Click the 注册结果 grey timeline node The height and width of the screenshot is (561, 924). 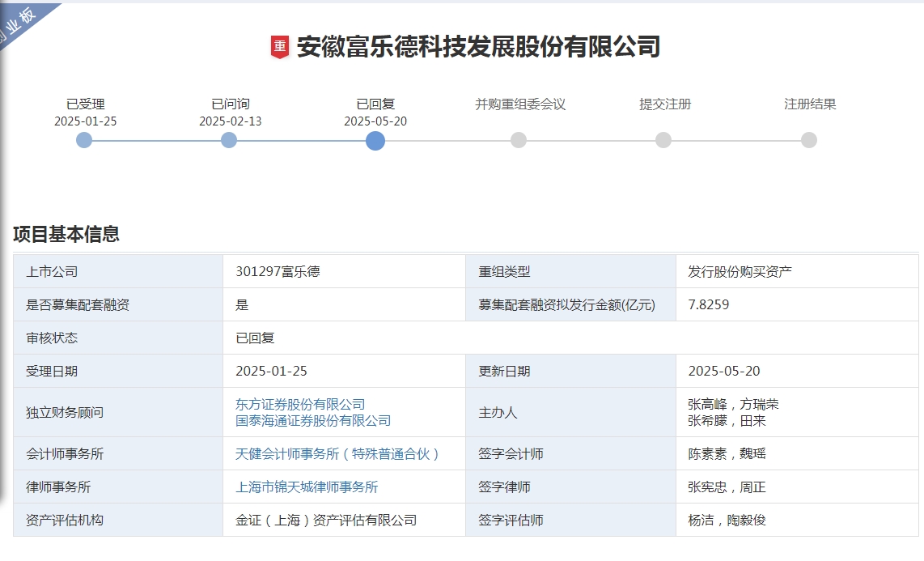pos(809,140)
